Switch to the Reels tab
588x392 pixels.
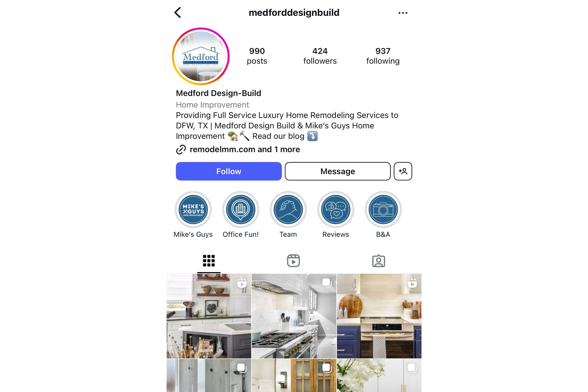pos(294,261)
